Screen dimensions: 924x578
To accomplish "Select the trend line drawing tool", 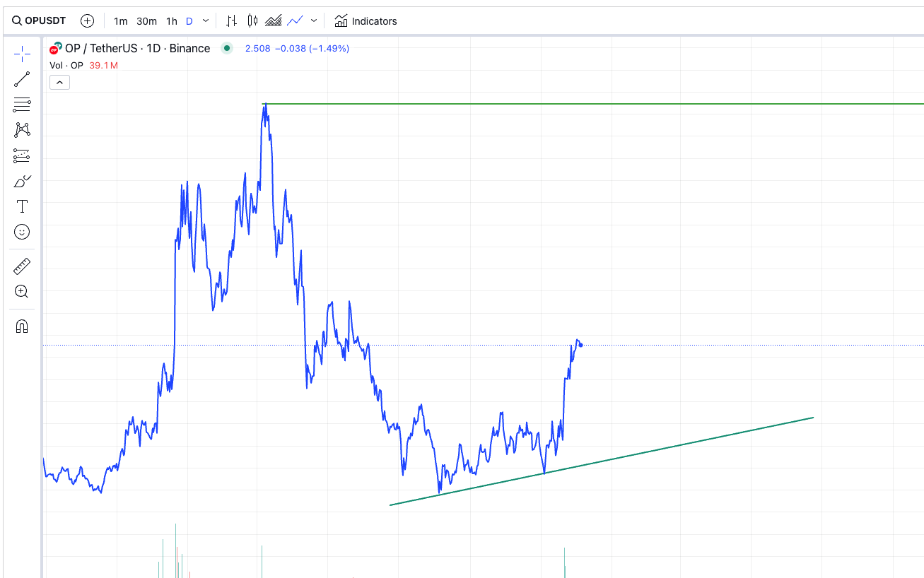I will coord(22,79).
